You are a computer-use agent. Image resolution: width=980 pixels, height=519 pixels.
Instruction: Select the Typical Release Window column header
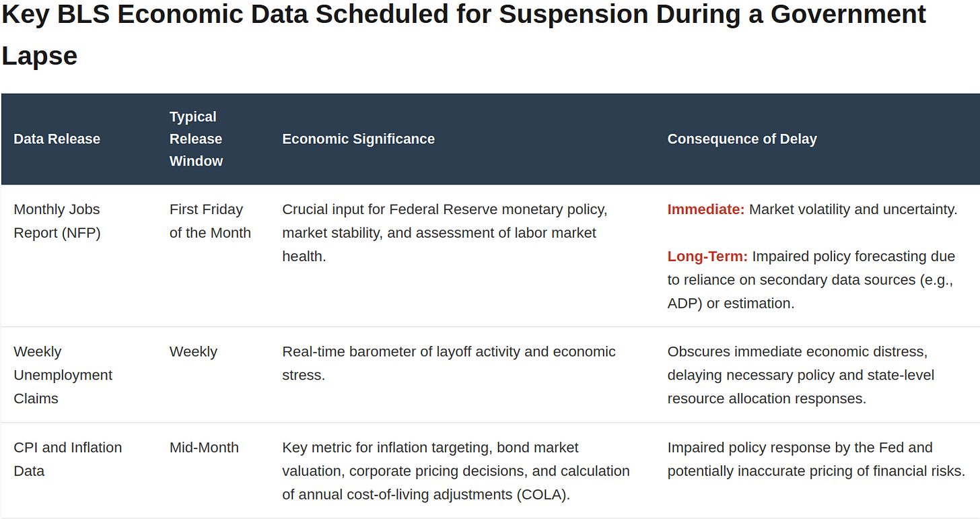point(196,139)
